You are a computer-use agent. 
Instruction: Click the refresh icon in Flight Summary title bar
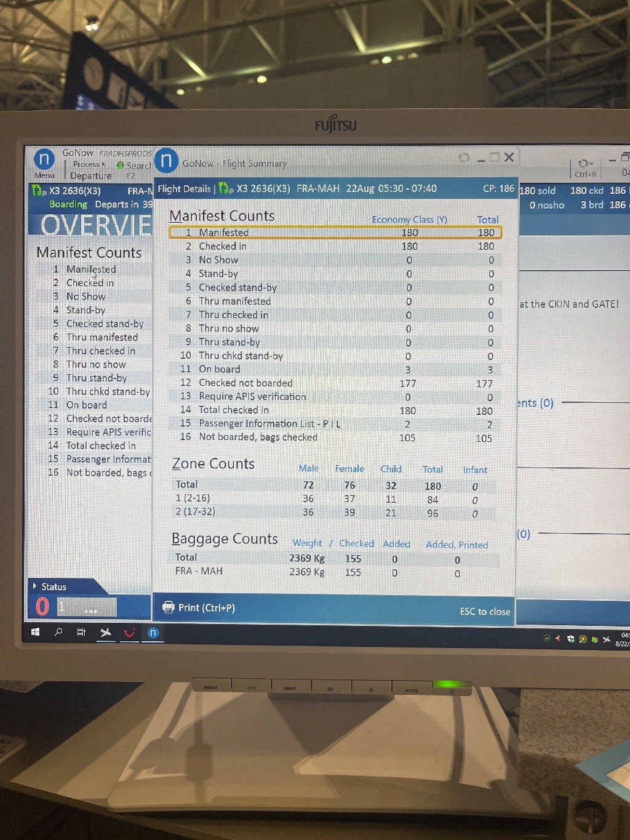pyautogui.click(x=464, y=158)
